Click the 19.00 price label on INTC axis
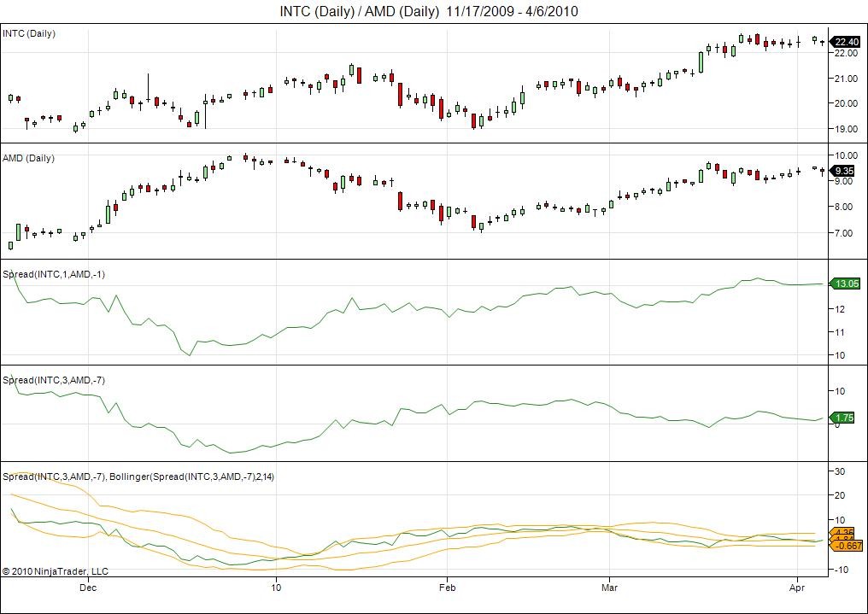This screenshot has height=614, width=868. [847, 129]
